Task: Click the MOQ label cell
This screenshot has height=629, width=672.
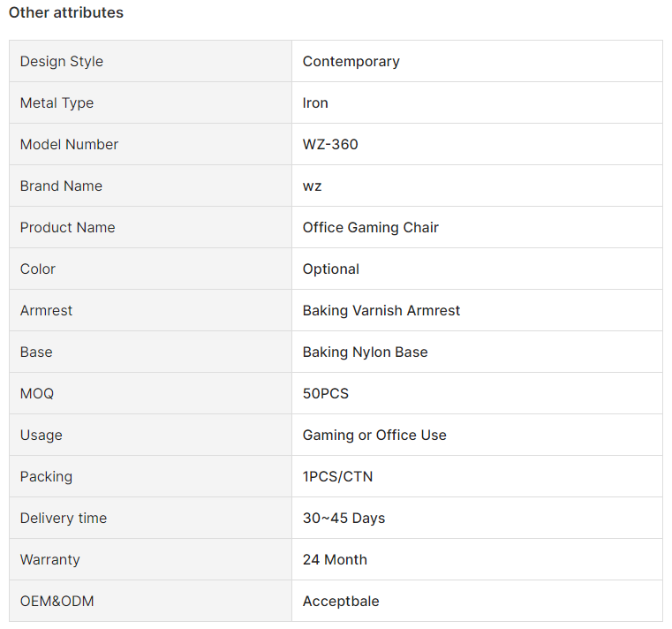Action: (150, 393)
